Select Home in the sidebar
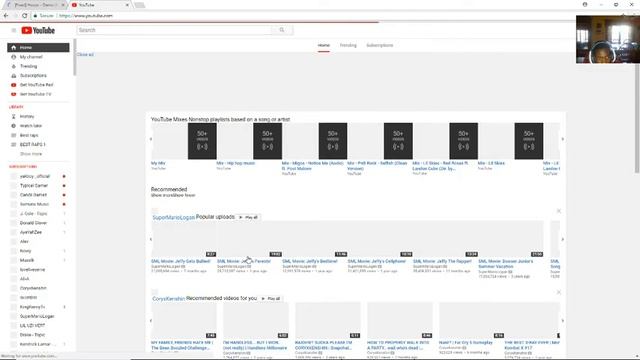 point(38,47)
